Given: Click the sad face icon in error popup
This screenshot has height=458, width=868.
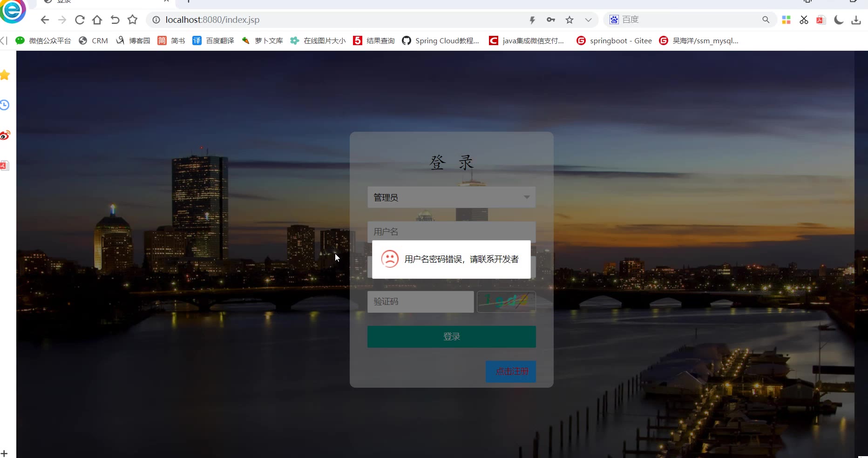Looking at the screenshot, I should 390,259.
